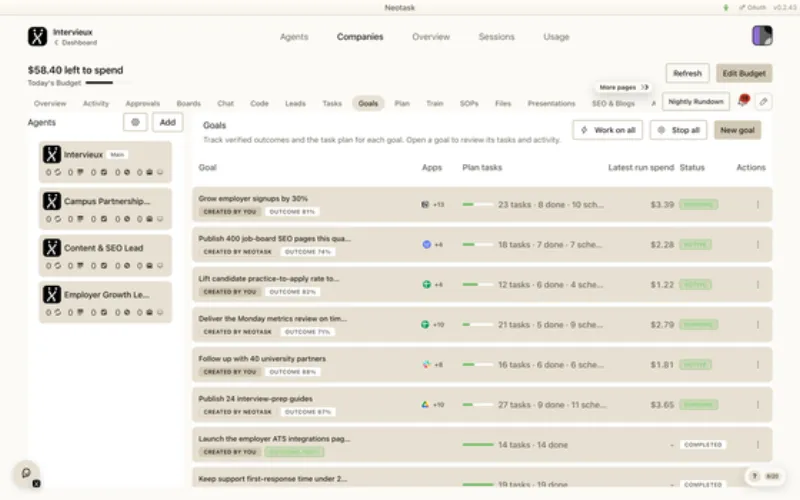Open the SEO & Blogs tab

(613, 104)
